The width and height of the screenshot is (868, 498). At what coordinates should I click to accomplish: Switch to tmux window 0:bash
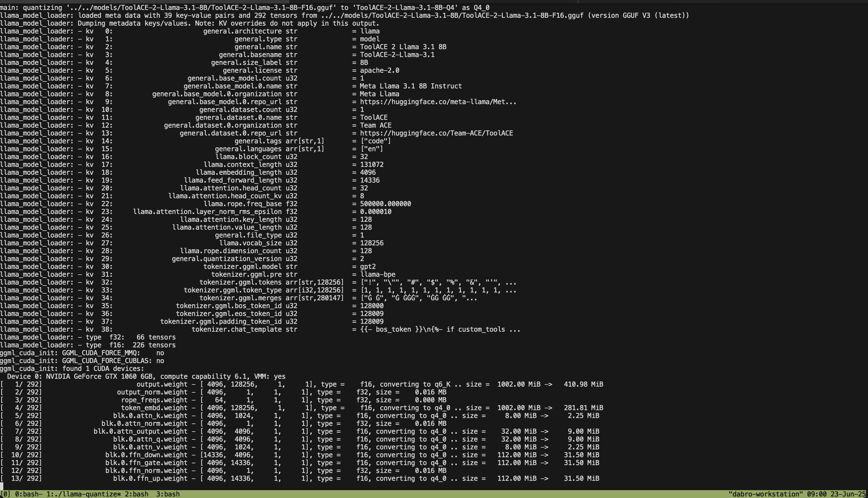pos(28,494)
